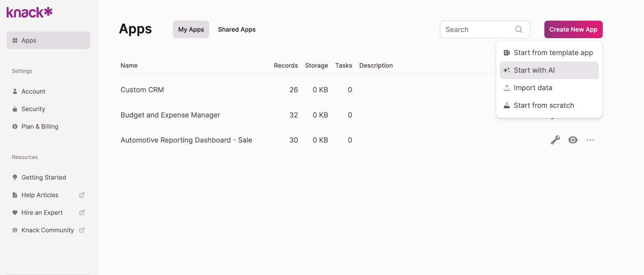The image size is (644, 275).
Task: Open the three-dot menu for Automotive Reporting Dashboard
Action: point(590,140)
